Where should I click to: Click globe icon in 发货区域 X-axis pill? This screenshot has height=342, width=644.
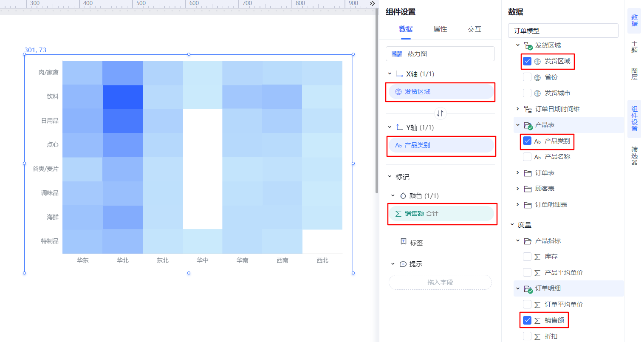pyautogui.click(x=398, y=92)
